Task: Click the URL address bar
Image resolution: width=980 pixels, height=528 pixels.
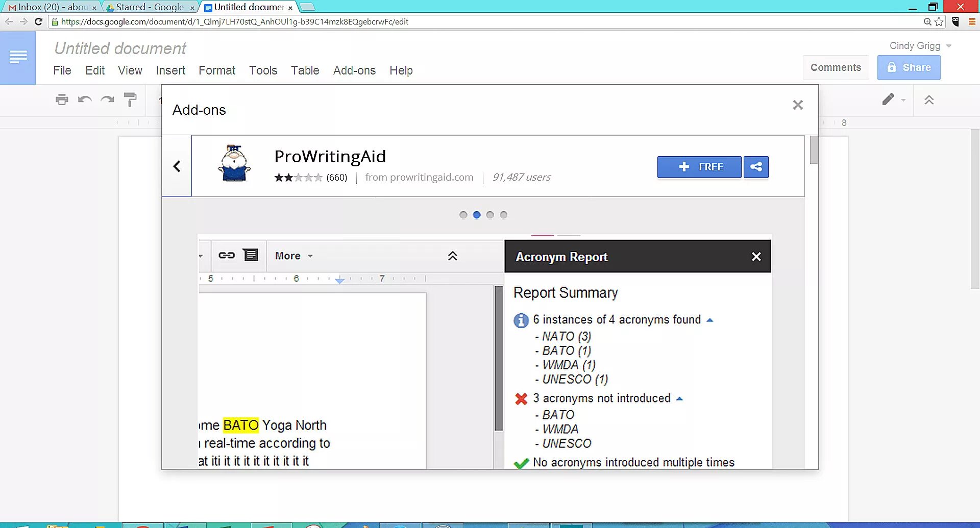Action: (x=490, y=21)
